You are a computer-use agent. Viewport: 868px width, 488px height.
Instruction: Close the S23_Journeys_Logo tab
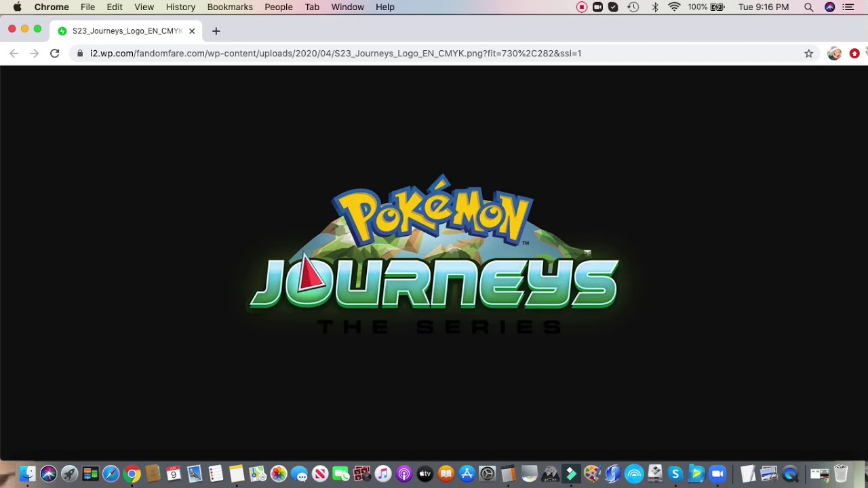tap(192, 31)
